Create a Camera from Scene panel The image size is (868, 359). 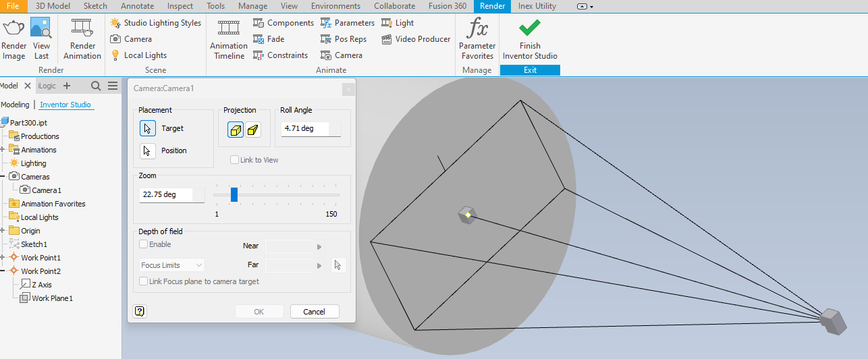(x=131, y=39)
